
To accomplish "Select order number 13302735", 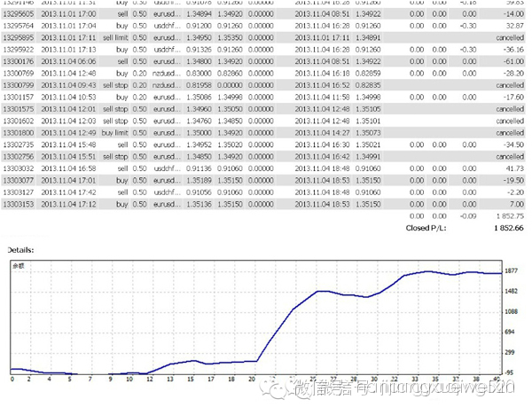I will click(19, 145).
